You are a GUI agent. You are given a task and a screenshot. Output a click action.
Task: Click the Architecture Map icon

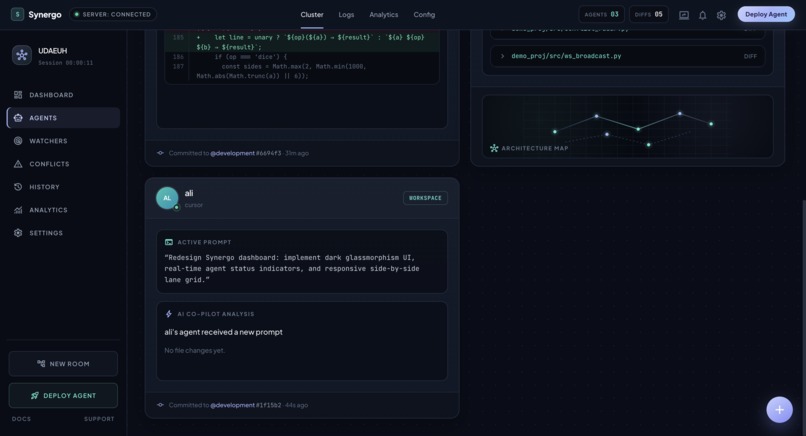494,148
